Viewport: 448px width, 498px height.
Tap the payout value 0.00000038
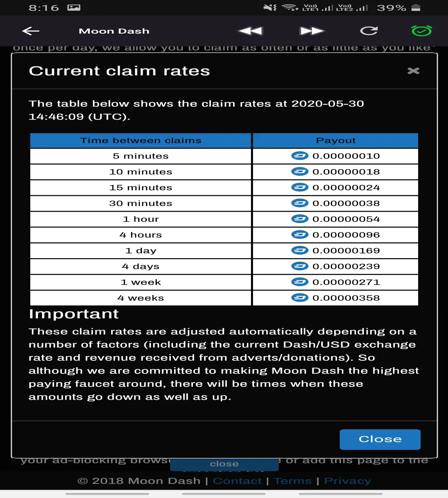pos(346,203)
